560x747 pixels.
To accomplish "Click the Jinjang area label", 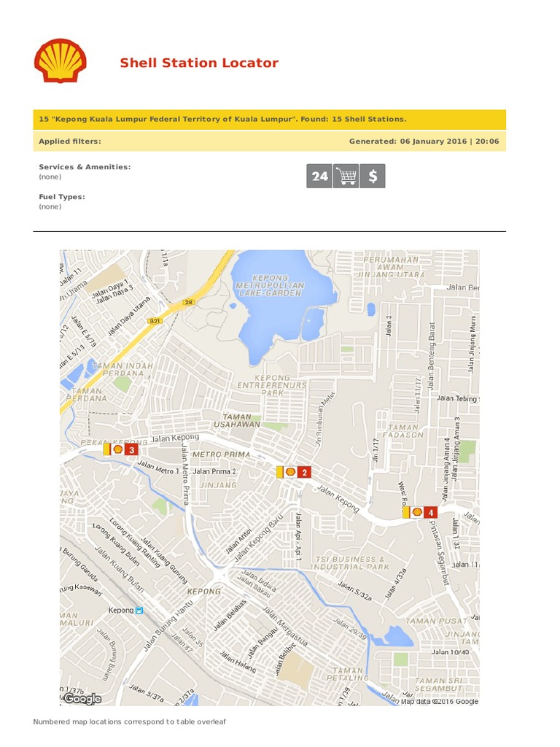I will point(218,485).
